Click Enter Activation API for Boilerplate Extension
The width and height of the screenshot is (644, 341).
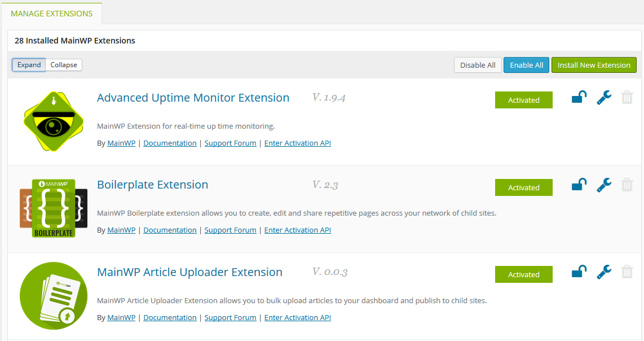[x=298, y=230]
